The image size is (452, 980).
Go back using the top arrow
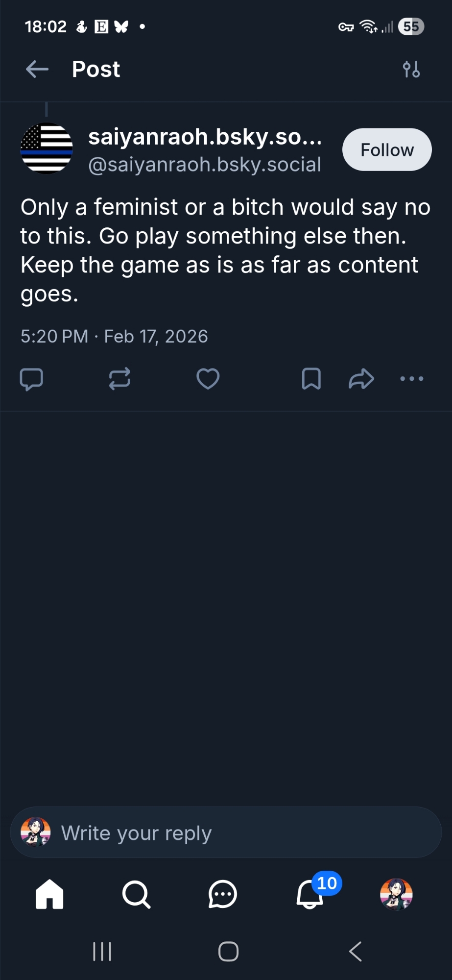[37, 70]
